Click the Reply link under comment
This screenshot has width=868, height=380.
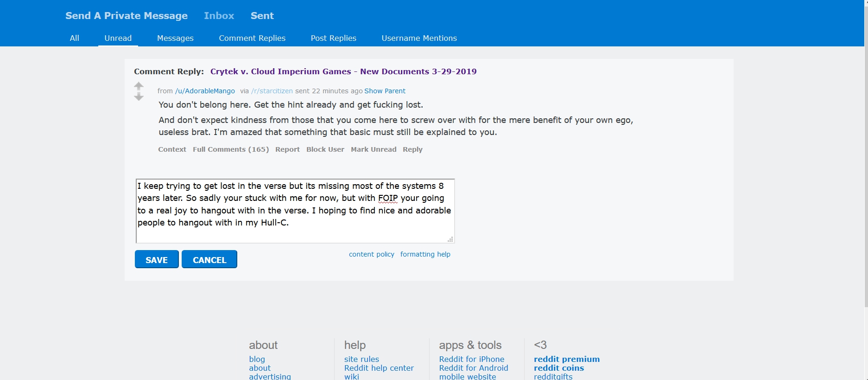412,149
